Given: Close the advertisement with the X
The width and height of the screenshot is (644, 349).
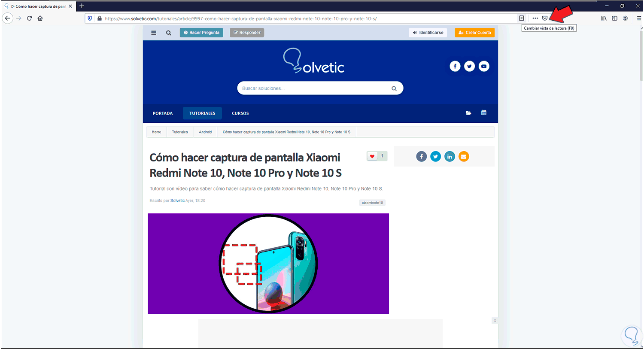Looking at the screenshot, I should [x=495, y=321].
